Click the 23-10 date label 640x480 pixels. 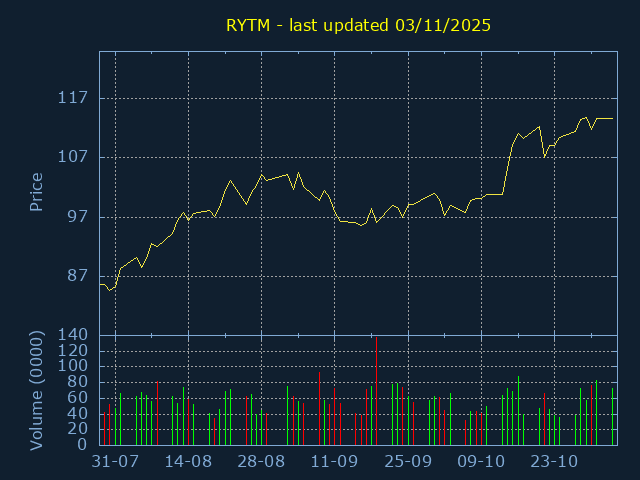(554, 462)
